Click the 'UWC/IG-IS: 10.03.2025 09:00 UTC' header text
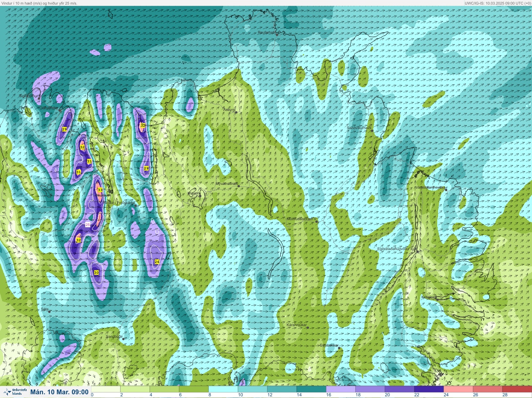Image resolution: width=532 pixels, height=398 pixels. [498, 3]
